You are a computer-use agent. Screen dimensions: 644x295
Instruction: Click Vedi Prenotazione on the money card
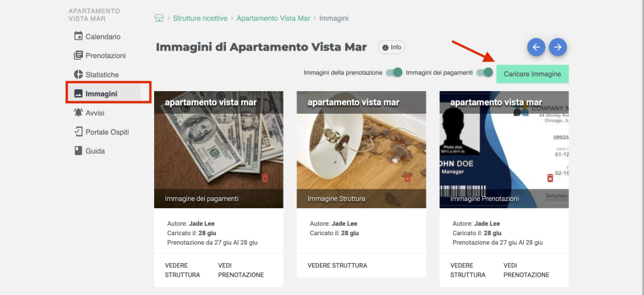[241, 270]
